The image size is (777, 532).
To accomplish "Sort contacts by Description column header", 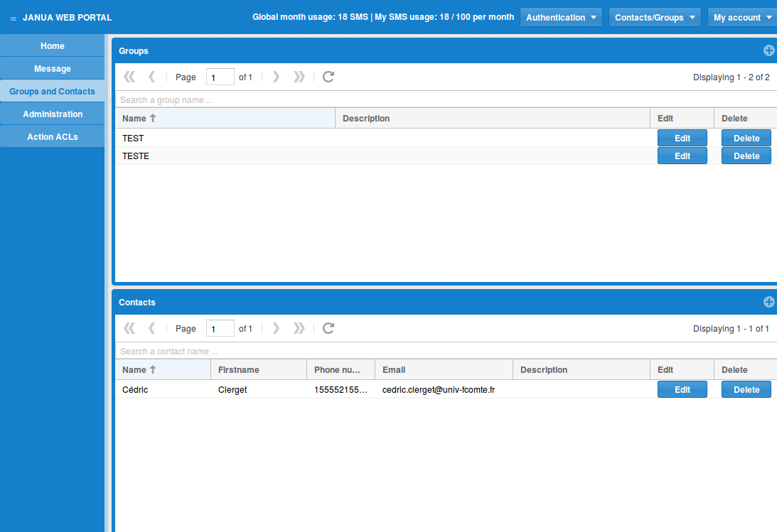I will (582, 369).
